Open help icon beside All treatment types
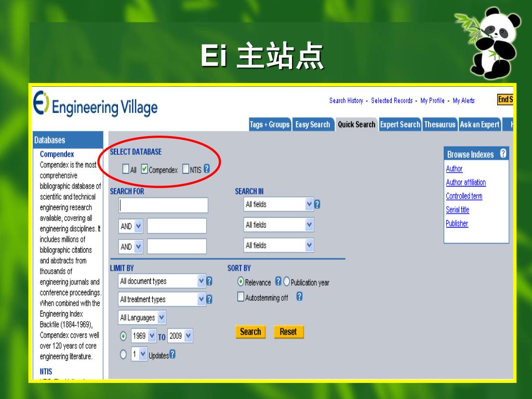The image size is (532, 399). pyautogui.click(x=209, y=299)
